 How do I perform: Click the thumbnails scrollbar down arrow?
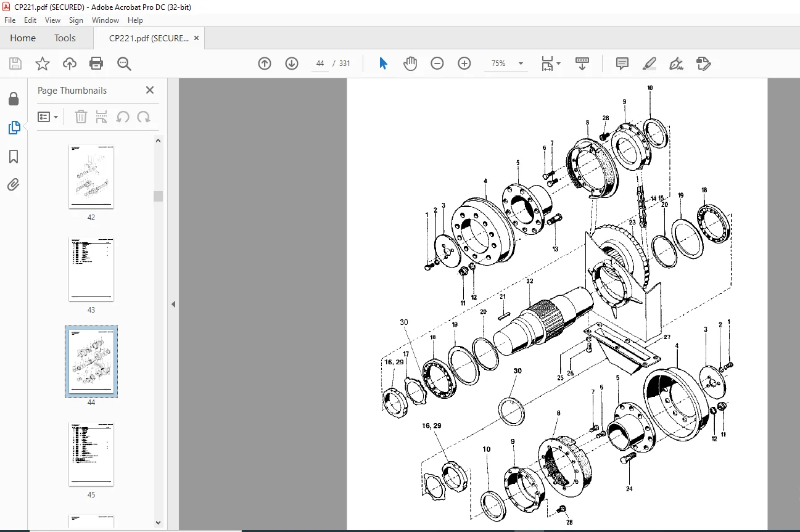[x=159, y=522]
